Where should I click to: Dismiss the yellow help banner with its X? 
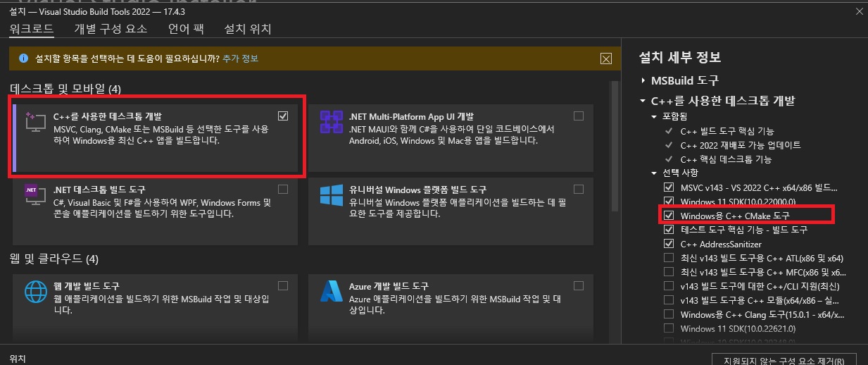pos(605,58)
